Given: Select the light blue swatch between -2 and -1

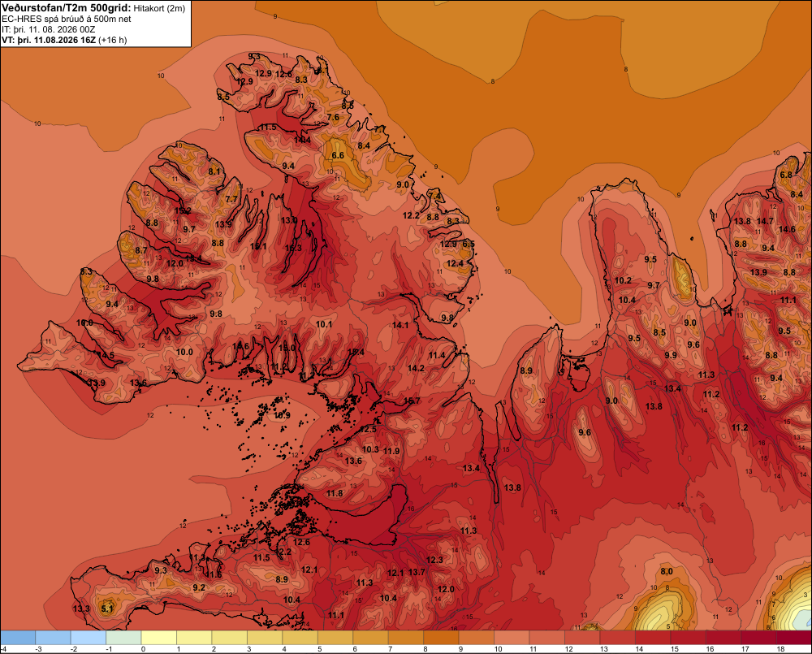Looking at the screenshot, I should [x=88, y=638].
